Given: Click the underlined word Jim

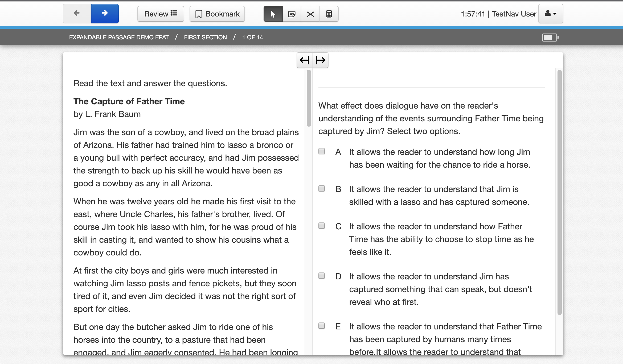Looking at the screenshot, I should pos(80,132).
